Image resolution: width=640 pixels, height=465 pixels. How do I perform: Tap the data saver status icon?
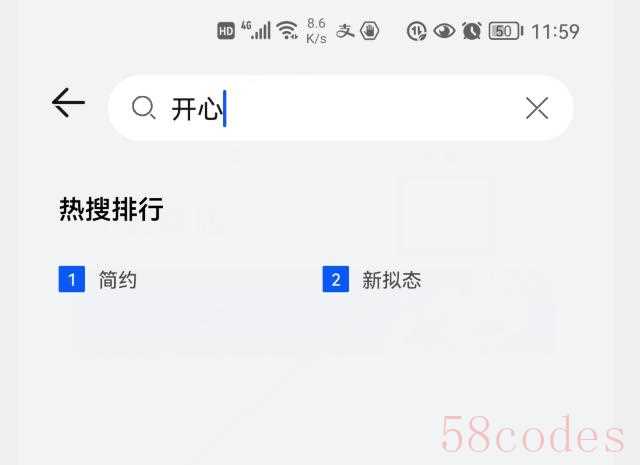(x=416, y=31)
